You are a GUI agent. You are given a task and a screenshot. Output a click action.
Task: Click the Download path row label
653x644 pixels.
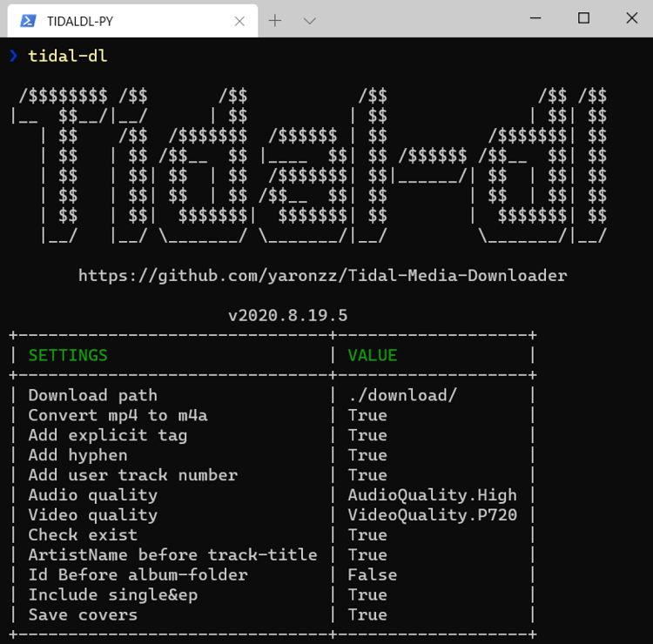tap(93, 395)
